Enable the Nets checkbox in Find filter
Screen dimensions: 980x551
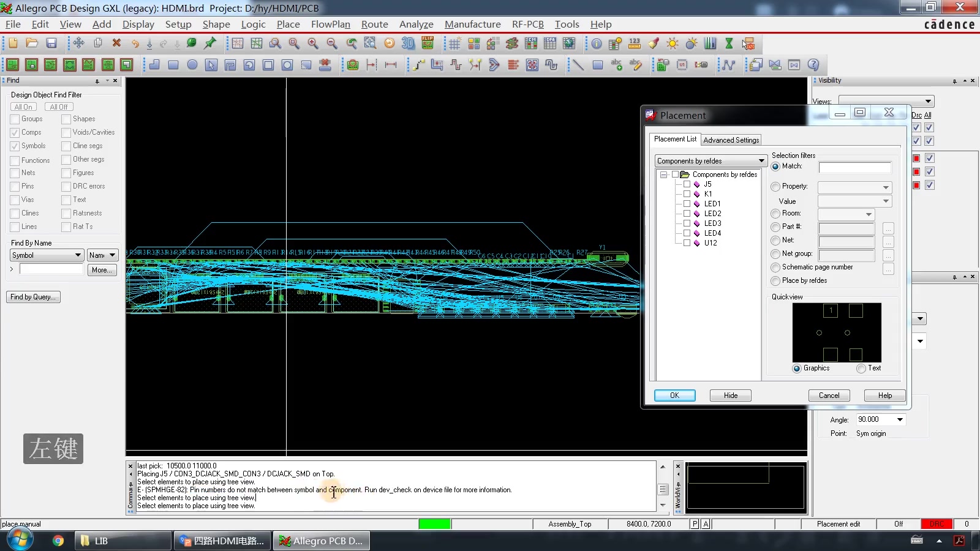(15, 173)
